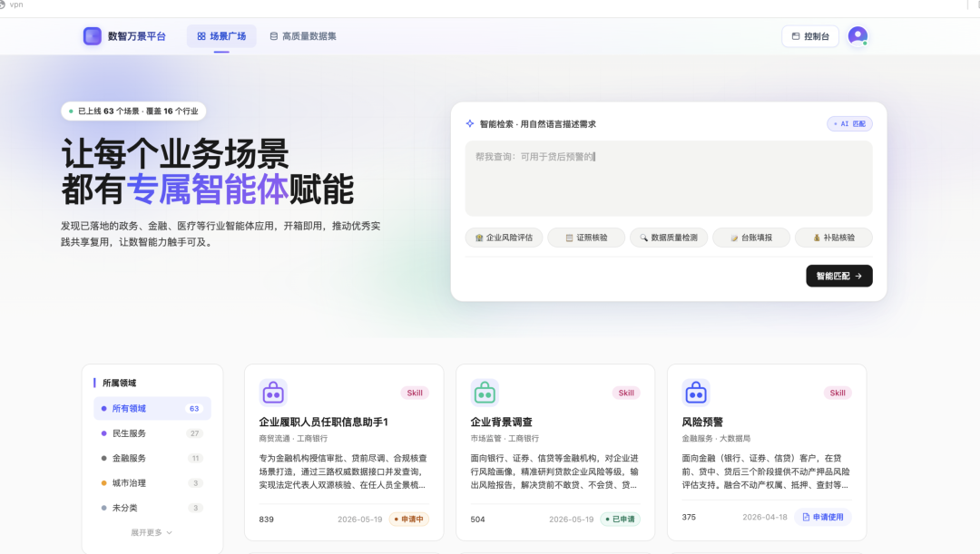This screenshot has height=554, width=980.
Task: Select the 补贴核验 suggestion chip
Action: coord(834,238)
